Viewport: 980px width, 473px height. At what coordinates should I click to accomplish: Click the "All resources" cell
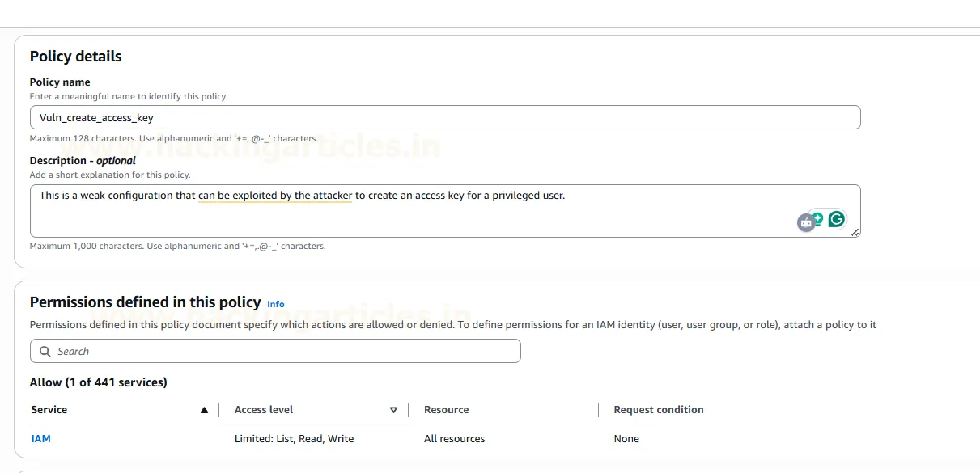point(454,439)
